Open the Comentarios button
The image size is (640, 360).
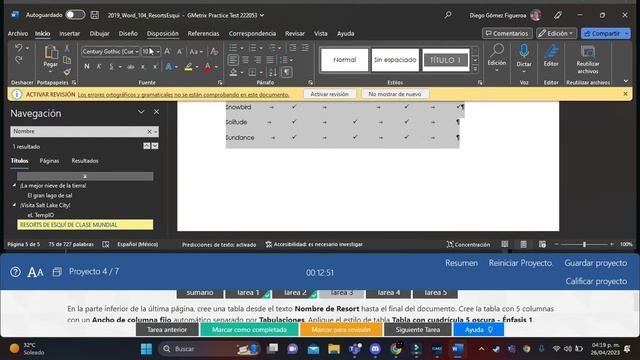(x=507, y=33)
